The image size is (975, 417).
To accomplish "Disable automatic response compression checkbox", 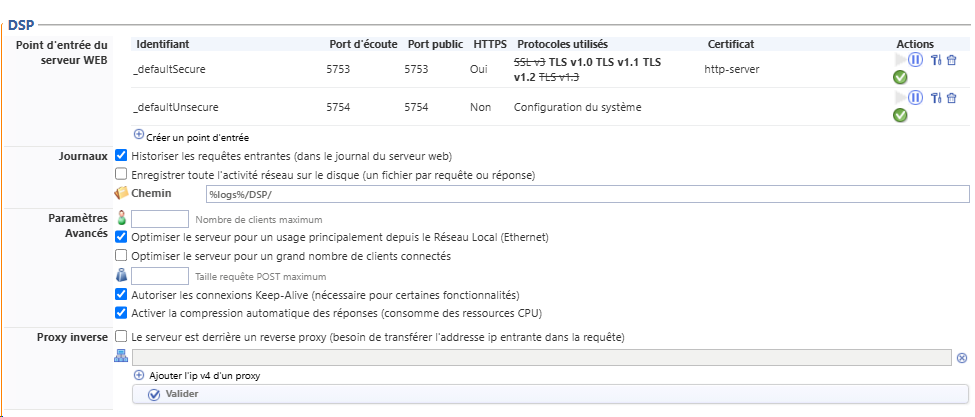I will coord(122,313).
